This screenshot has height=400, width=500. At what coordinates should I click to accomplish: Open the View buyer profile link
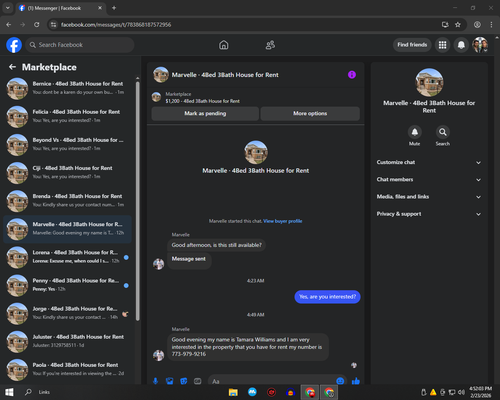pos(283,221)
